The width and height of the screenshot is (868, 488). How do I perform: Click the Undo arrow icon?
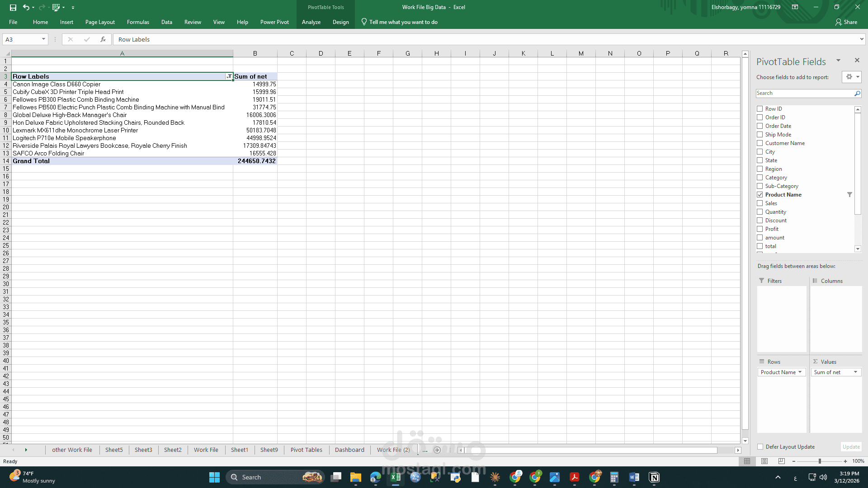click(26, 7)
